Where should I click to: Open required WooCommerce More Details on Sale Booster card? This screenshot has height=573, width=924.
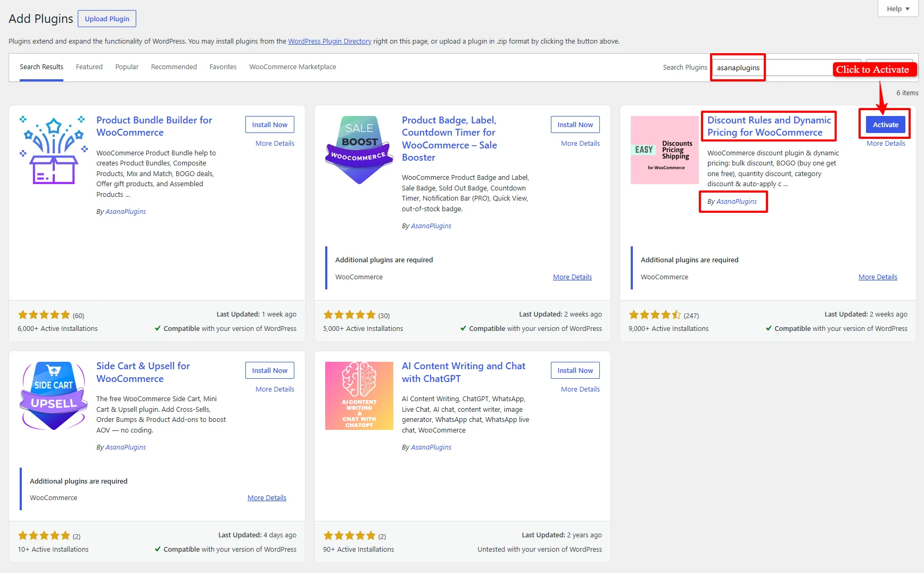point(572,277)
